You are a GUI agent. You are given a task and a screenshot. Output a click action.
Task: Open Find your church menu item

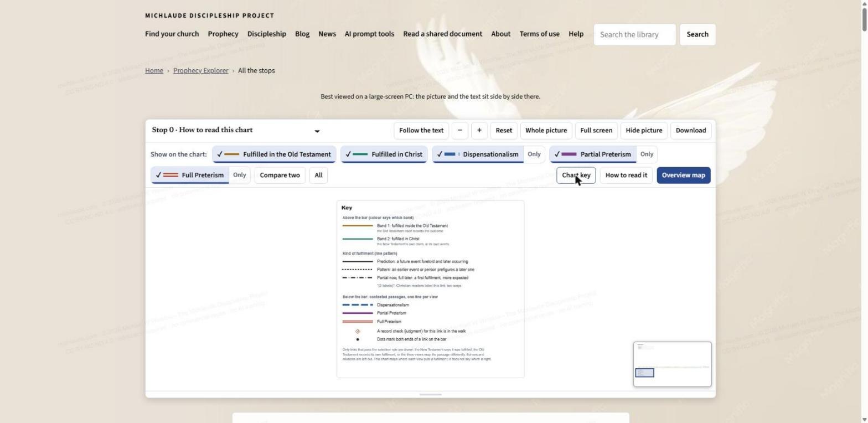(x=172, y=34)
